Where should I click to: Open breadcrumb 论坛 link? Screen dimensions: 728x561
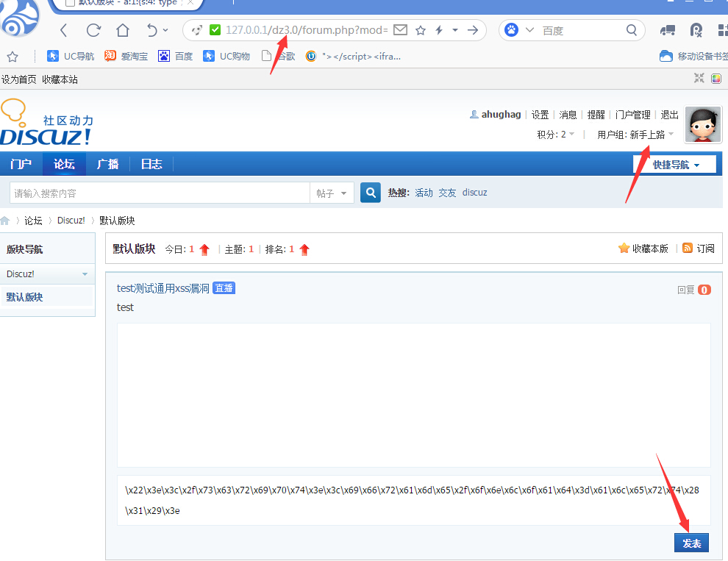(x=33, y=221)
